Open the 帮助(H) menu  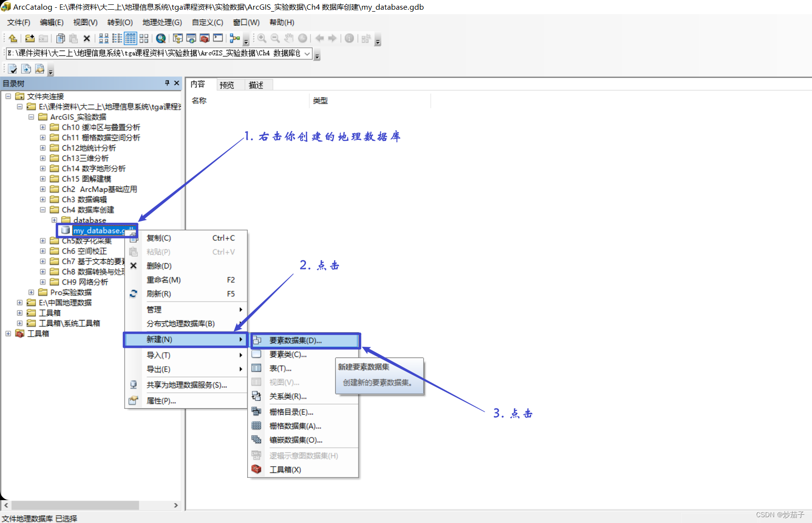point(282,22)
